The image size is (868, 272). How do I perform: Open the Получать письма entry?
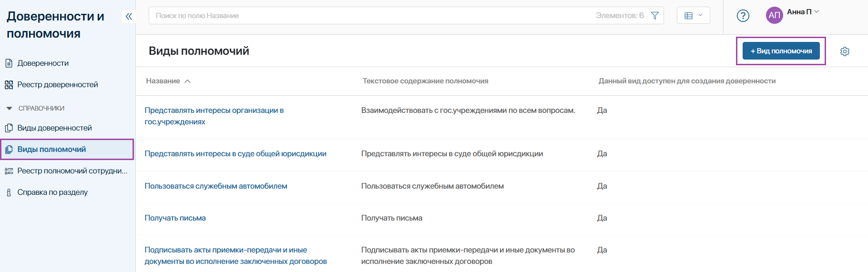coord(175,218)
